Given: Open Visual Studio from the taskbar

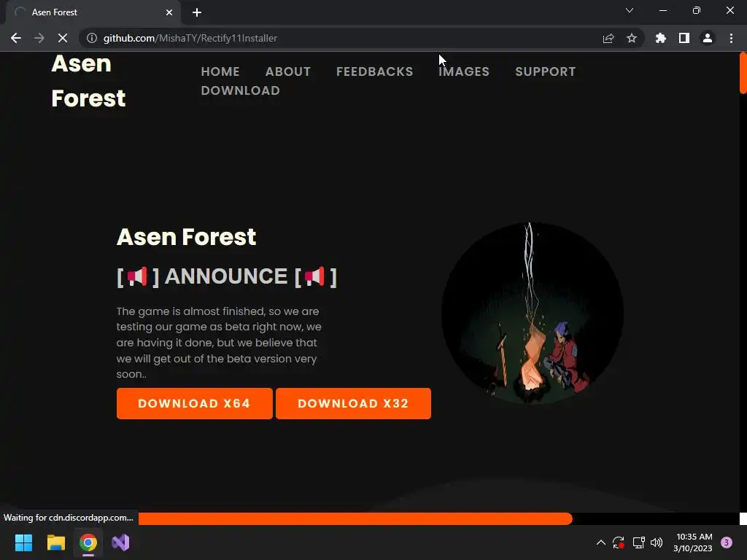Looking at the screenshot, I should (x=120, y=542).
